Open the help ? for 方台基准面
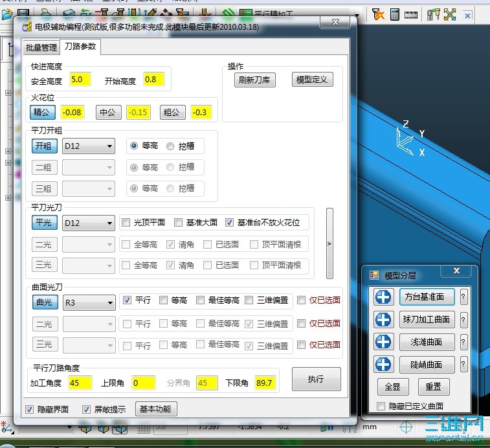490x448 pixels. (463, 297)
